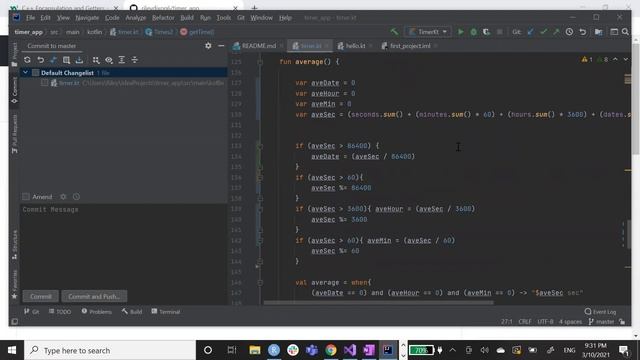Click the Commit and Push button
640x360 pixels.
tap(94, 296)
